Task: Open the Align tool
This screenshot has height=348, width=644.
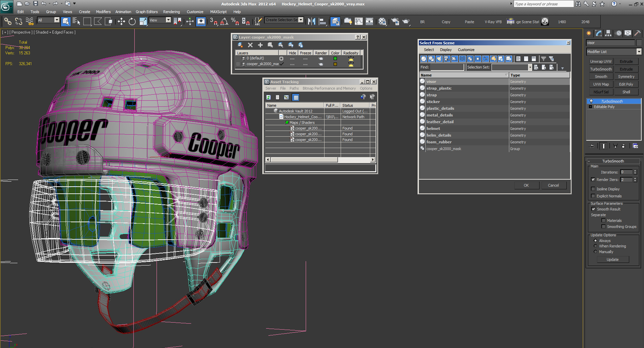Action: [x=322, y=21]
